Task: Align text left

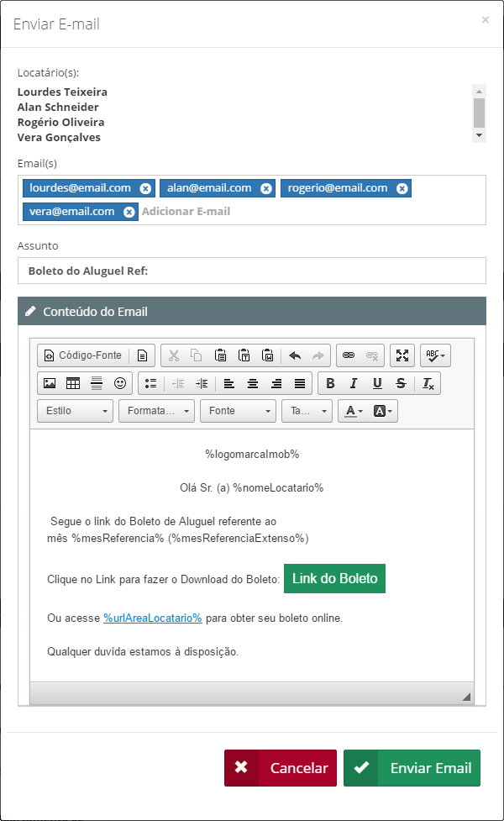Action: click(x=229, y=383)
